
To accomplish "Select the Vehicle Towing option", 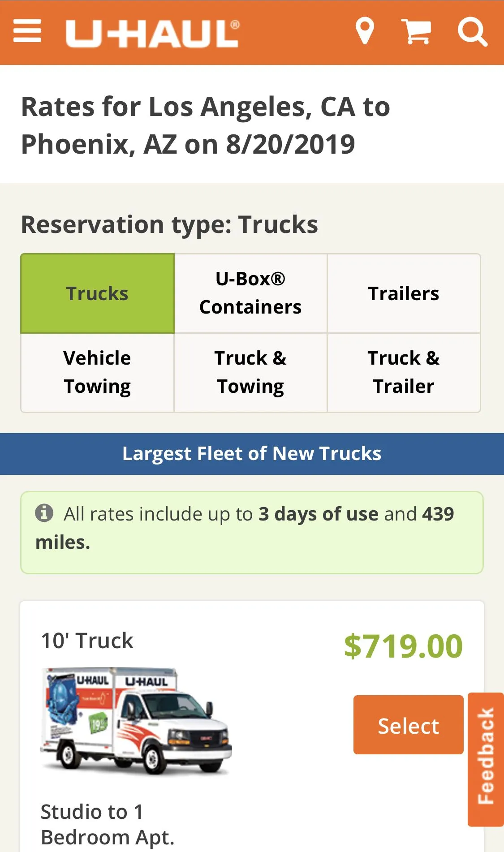I will tap(97, 372).
